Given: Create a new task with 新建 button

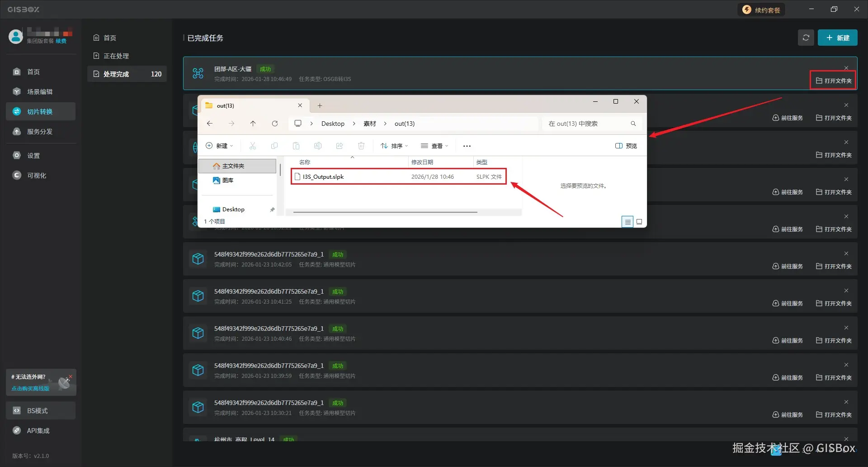Looking at the screenshot, I should (837, 38).
